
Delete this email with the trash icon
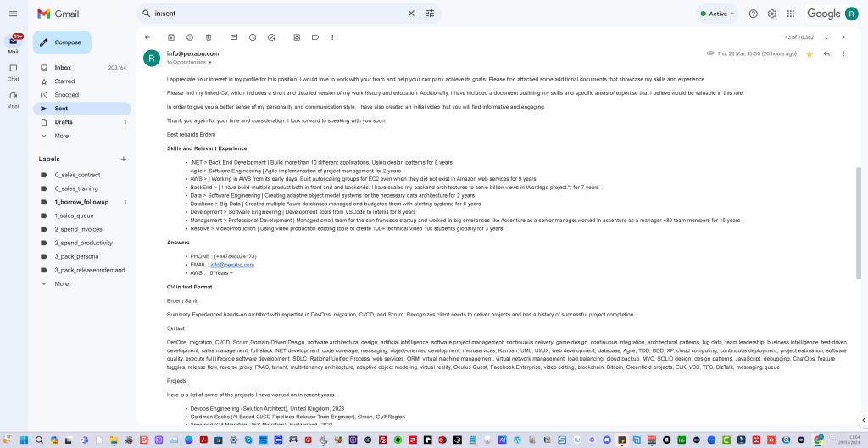point(209,37)
